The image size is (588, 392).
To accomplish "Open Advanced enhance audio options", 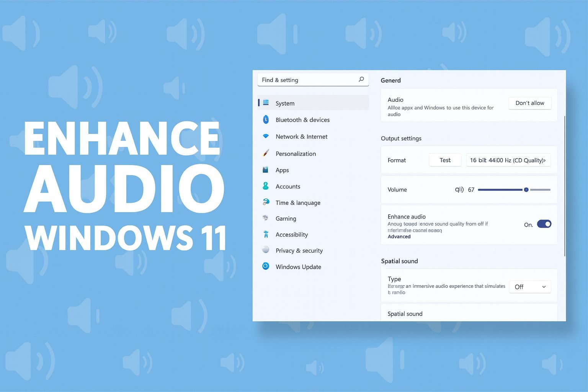I will click(399, 236).
